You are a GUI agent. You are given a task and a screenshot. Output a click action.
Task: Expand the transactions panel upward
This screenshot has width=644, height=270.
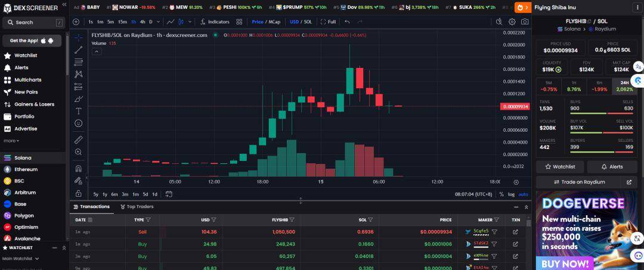[x=526, y=207]
